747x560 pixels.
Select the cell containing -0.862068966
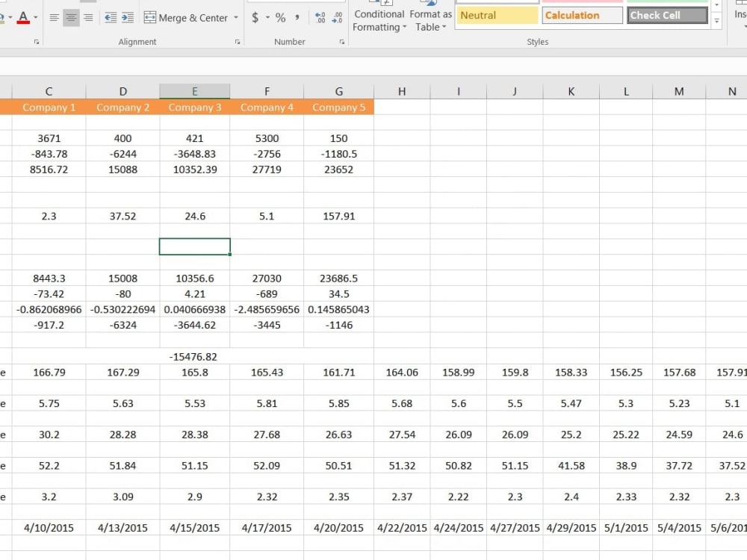[49, 310]
